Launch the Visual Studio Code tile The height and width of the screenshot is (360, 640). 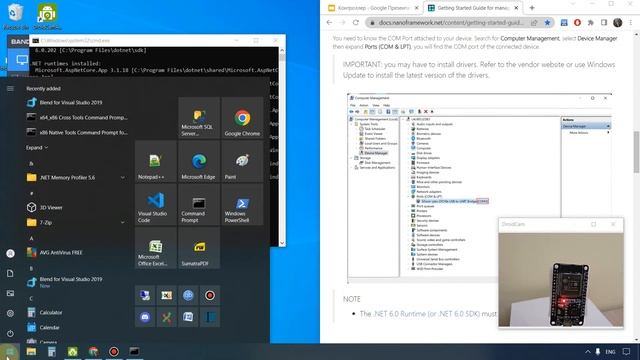(156, 204)
